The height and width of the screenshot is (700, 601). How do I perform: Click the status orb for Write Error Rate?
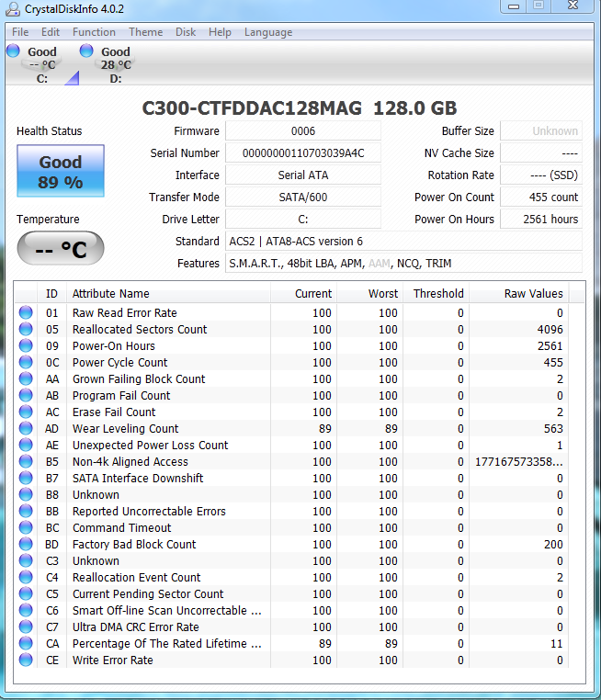pos(26,660)
